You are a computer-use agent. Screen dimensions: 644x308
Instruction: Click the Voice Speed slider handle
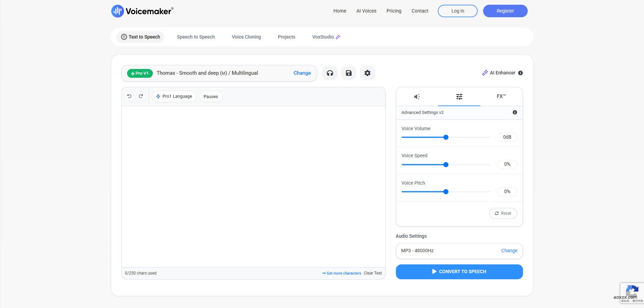(446, 165)
